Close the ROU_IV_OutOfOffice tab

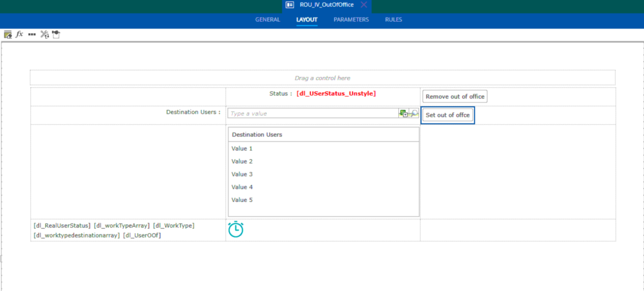click(x=364, y=5)
